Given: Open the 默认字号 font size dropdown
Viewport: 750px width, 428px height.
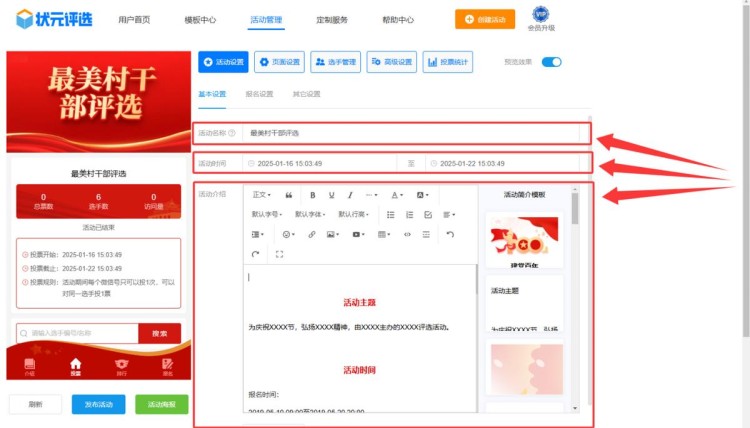Looking at the screenshot, I should (x=267, y=214).
